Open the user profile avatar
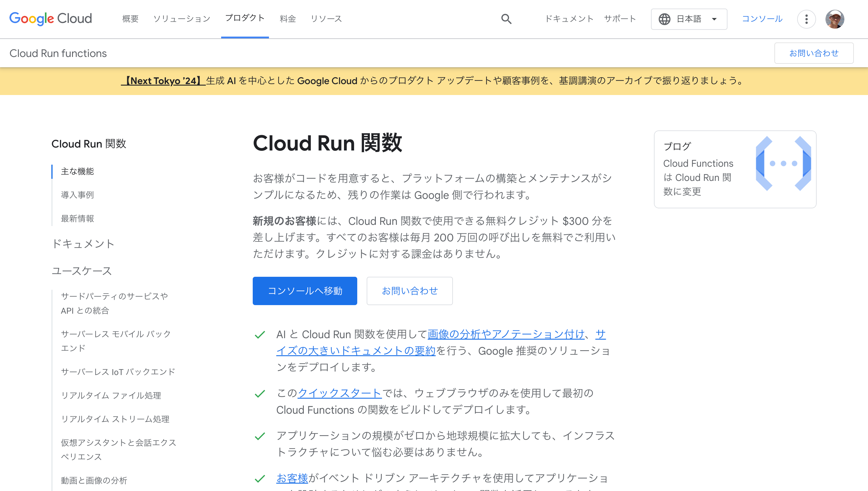Image resolution: width=868 pixels, height=491 pixels. pyautogui.click(x=835, y=19)
